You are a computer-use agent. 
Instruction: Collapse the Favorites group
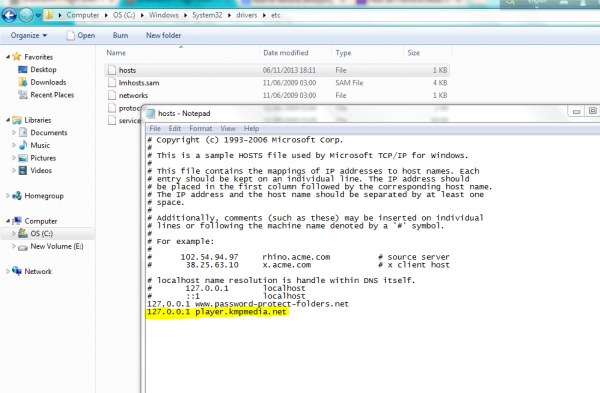tap(8, 57)
